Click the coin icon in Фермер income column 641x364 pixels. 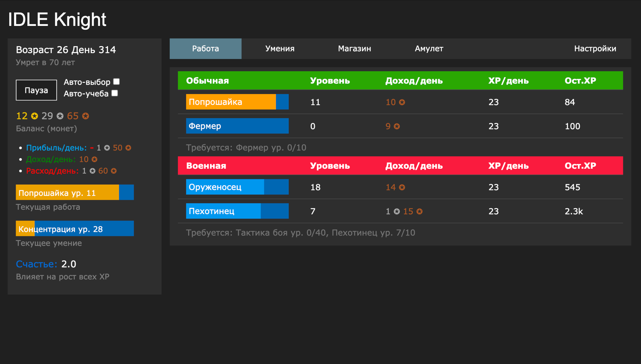396,126
